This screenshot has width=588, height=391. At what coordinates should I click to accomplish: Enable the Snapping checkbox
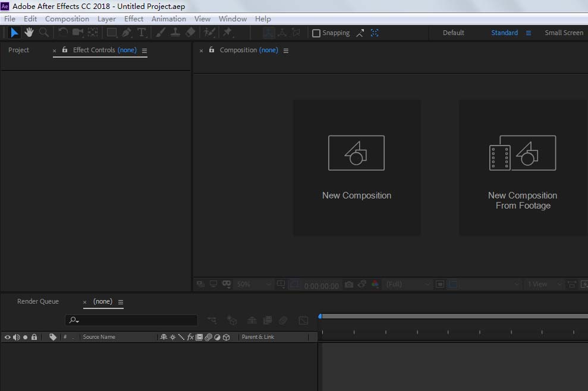pos(316,33)
